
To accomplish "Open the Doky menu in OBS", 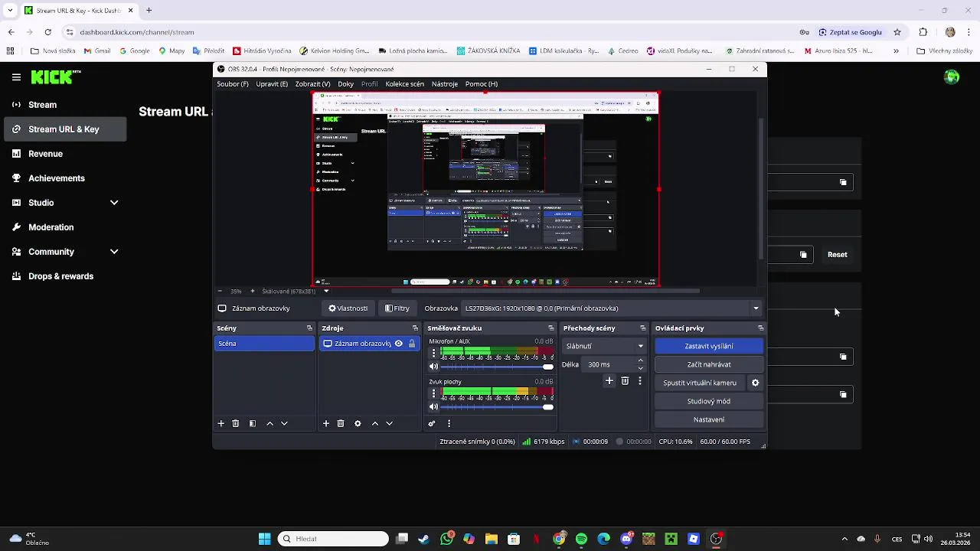I will tap(345, 84).
